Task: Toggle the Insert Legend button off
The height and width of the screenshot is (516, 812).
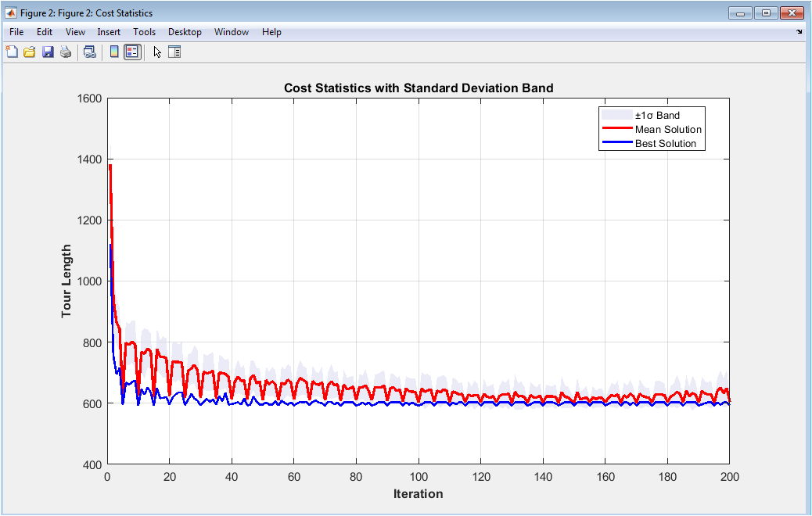Action: click(132, 52)
